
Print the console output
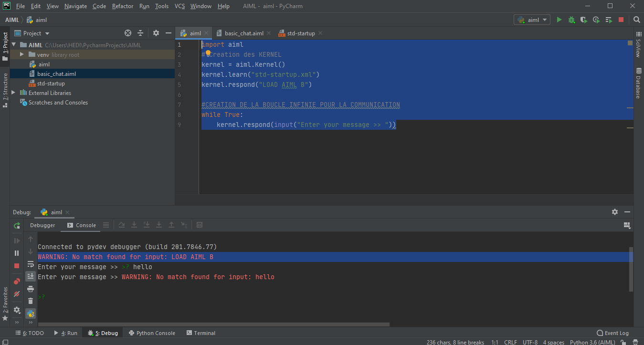point(31,289)
